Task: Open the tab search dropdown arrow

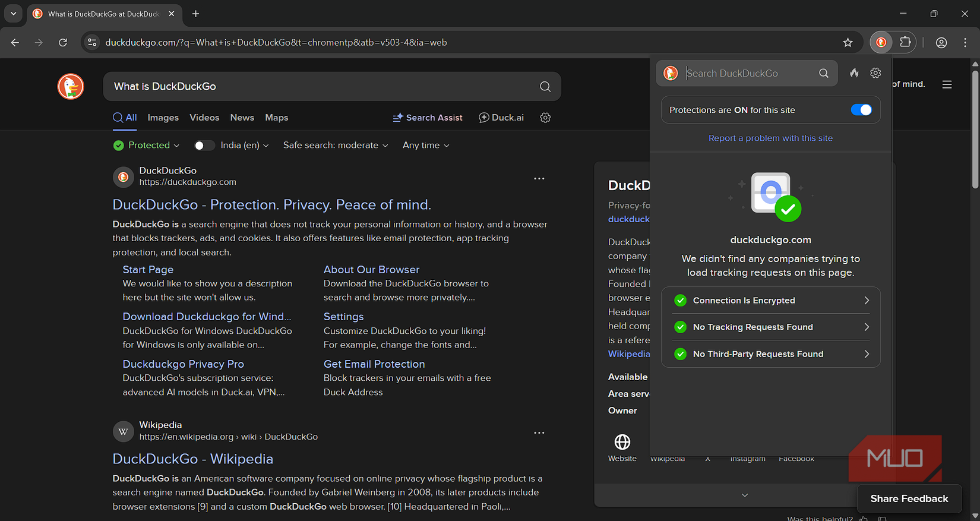Action: 13,13
